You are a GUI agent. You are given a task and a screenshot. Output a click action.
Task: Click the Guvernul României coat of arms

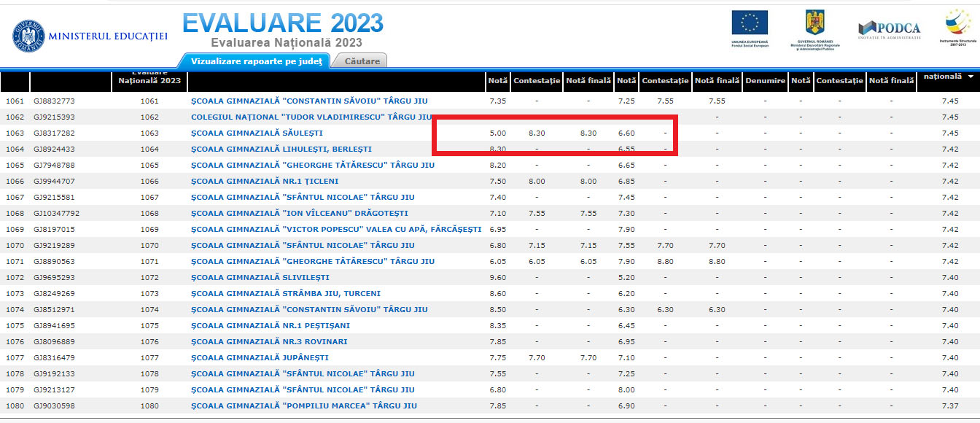pos(813,23)
